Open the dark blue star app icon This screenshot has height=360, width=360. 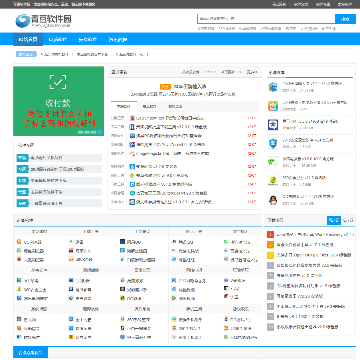[x=273, y=125]
